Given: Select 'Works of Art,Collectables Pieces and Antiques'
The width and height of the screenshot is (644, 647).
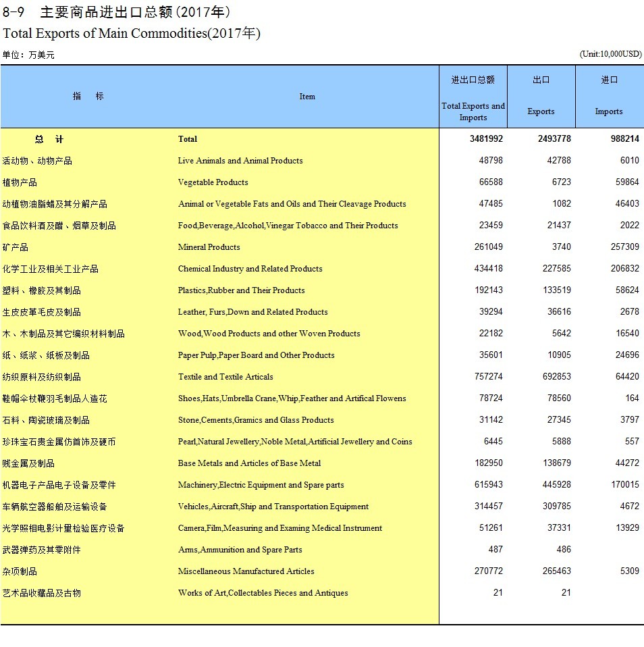Looking at the screenshot, I should pos(263,593).
